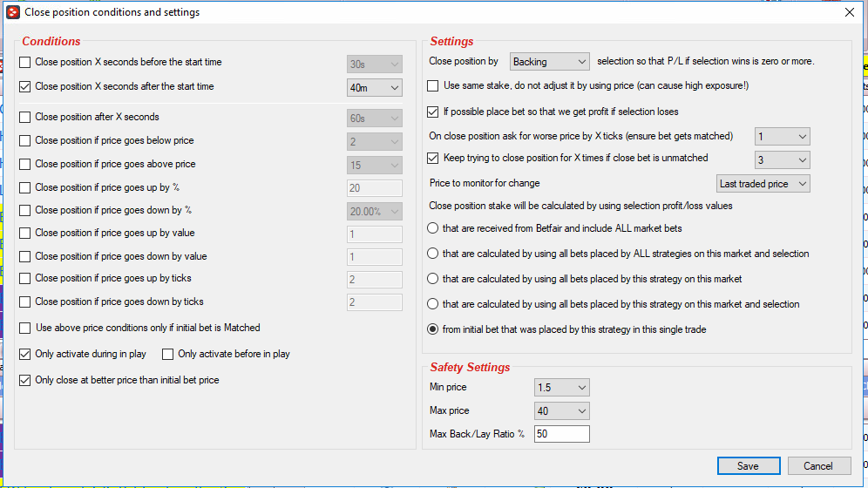Expand the Close position by Backing dropdown

tap(549, 61)
